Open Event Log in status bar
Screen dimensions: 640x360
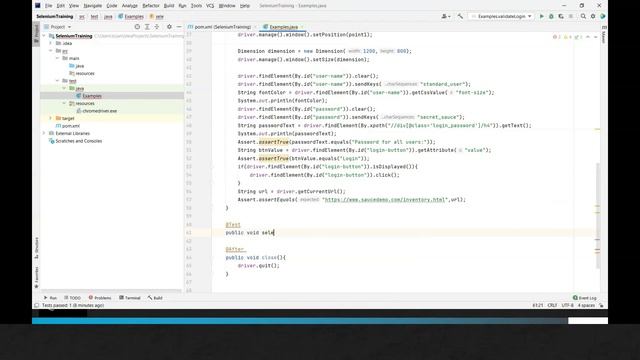[x=585, y=298]
